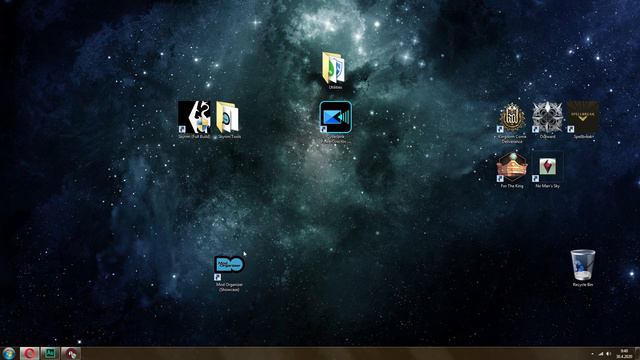Open the network status tray icon
Image resolution: width=640 pixels, height=360 pixels.
pyautogui.click(x=601, y=354)
